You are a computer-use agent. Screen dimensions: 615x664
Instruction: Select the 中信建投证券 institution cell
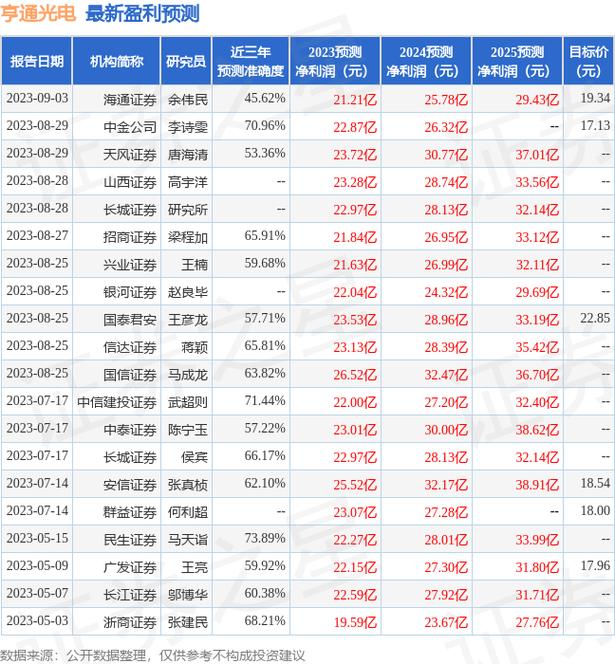(116, 403)
